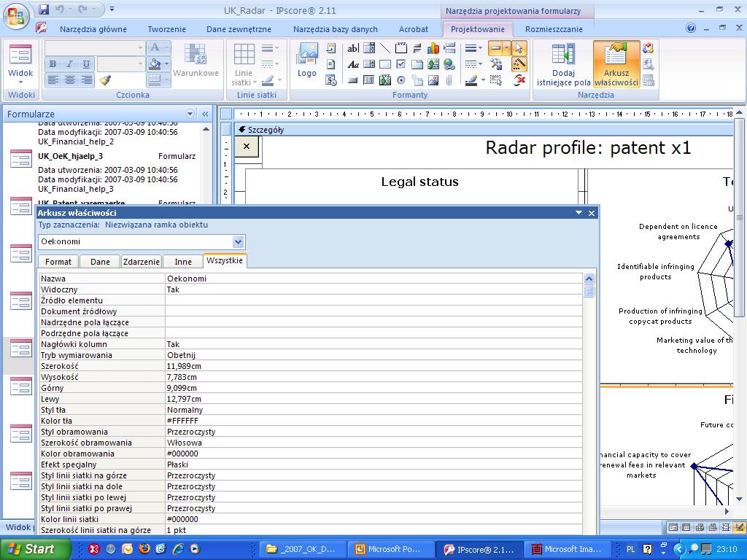Insert a tab control
The width and height of the screenshot is (747, 560).
coord(417,64)
